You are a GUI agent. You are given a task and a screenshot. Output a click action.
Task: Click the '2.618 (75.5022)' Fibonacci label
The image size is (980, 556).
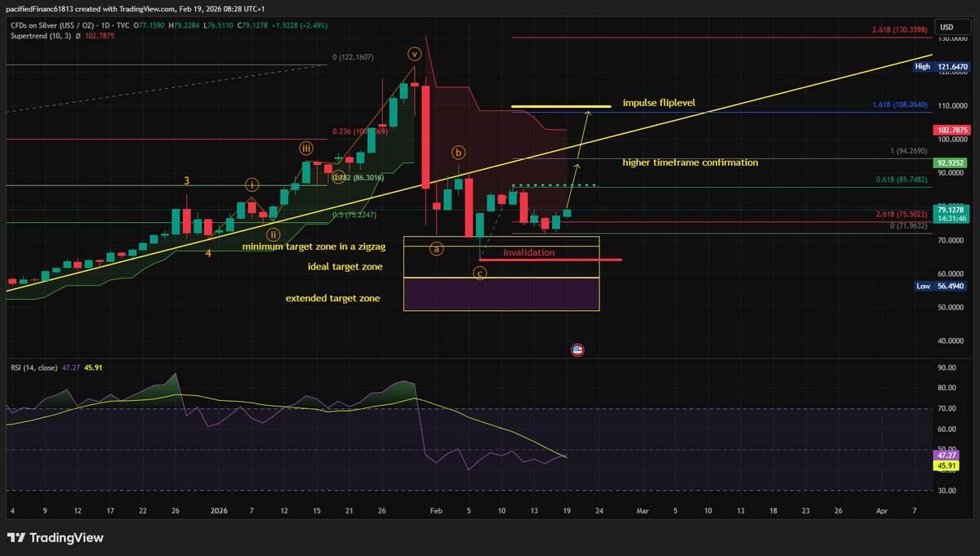(x=901, y=214)
